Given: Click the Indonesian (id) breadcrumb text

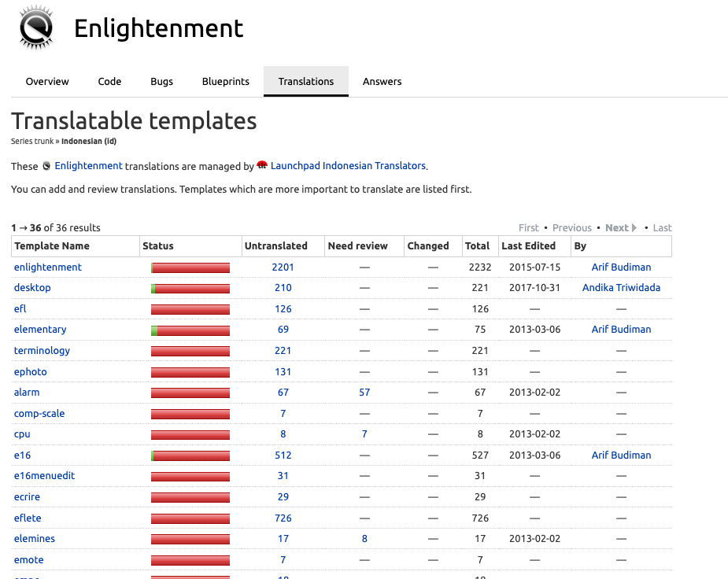Looking at the screenshot, I should (89, 141).
